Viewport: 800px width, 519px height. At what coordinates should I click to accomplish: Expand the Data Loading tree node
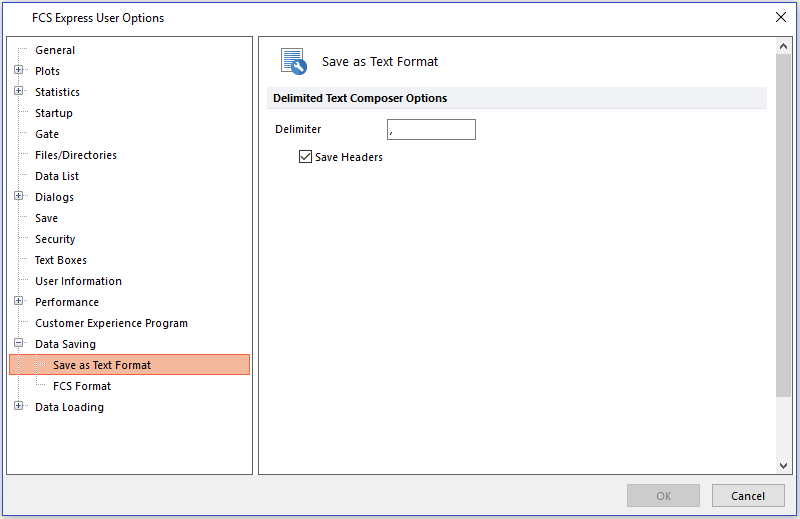(19, 406)
